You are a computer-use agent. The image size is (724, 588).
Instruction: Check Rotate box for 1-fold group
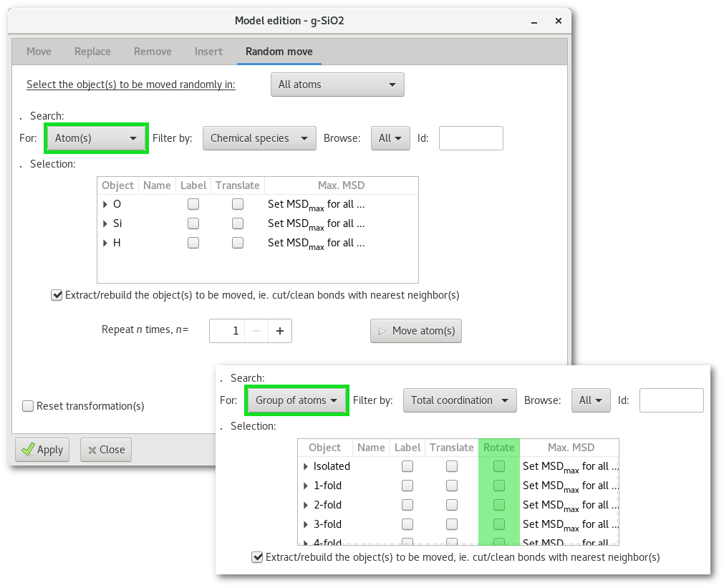[x=499, y=486]
